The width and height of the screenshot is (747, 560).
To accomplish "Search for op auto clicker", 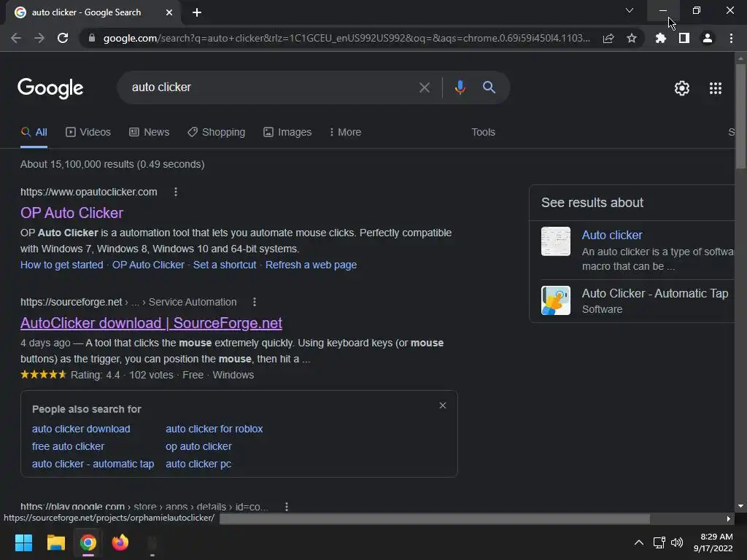I will tap(198, 447).
